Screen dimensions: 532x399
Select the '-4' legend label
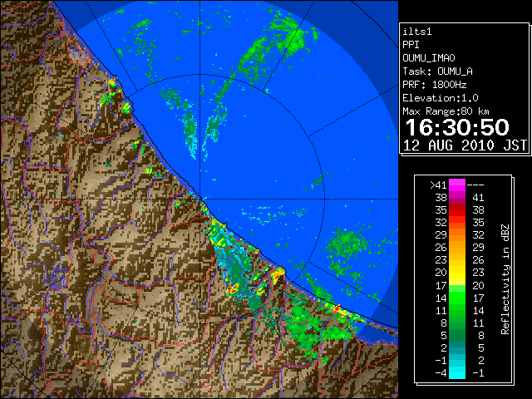click(441, 372)
